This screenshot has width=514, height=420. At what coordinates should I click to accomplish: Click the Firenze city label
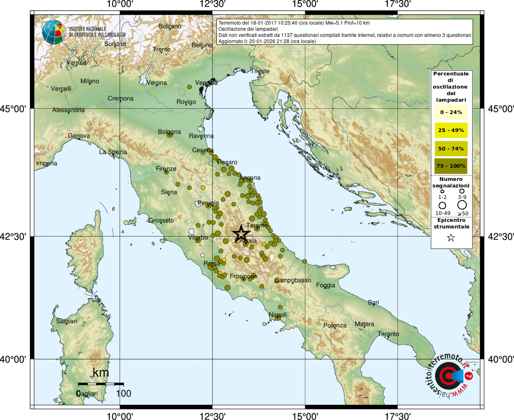166,169
